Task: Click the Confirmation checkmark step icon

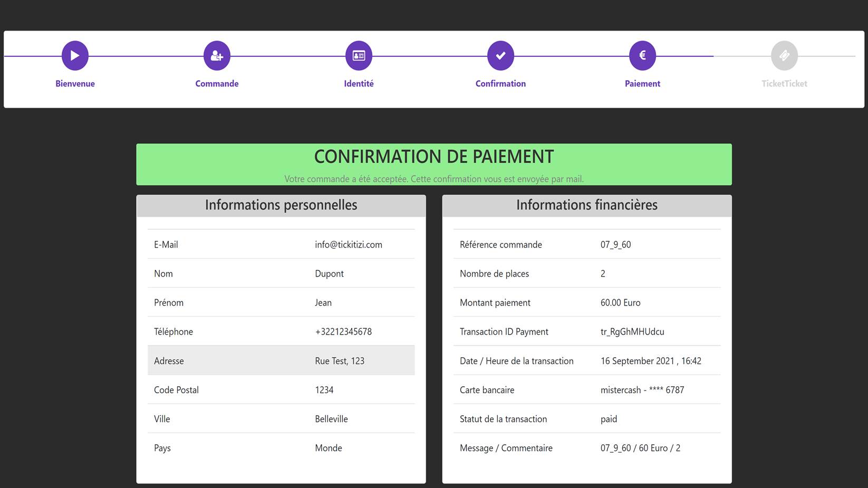Action: pyautogui.click(x=500, y=55)
